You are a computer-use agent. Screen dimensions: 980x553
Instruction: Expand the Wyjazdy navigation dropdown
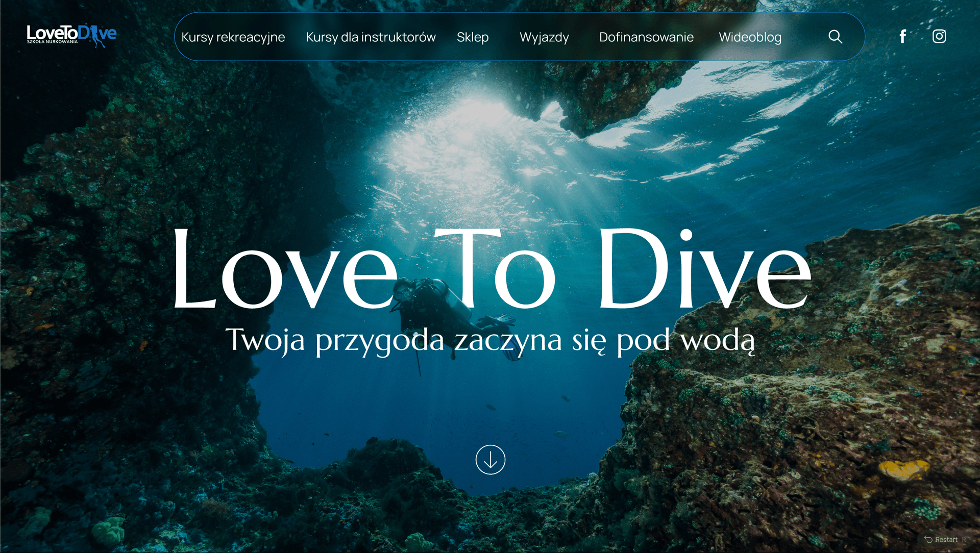[x=544, y=37]
